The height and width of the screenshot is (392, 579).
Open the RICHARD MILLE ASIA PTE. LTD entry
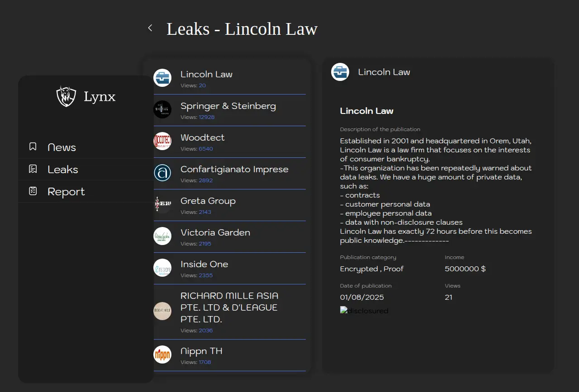(229, 307)
